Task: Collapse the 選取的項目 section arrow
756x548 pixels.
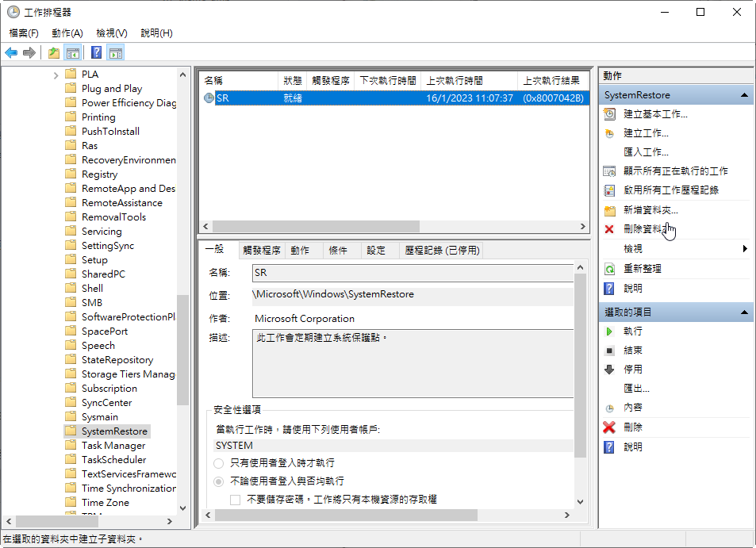Action: coord(744,312)
